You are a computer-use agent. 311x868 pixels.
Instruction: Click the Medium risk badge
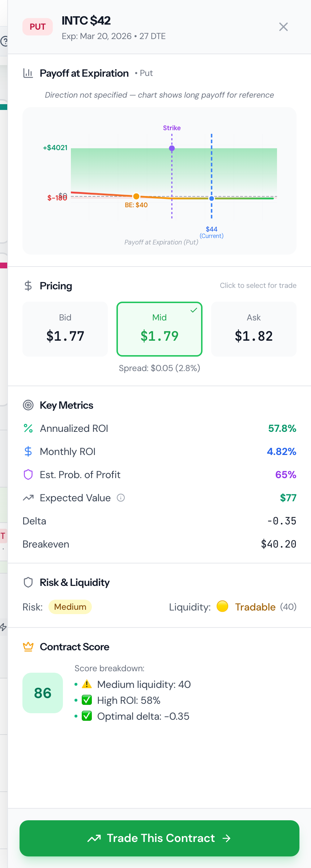coord(70,607)
